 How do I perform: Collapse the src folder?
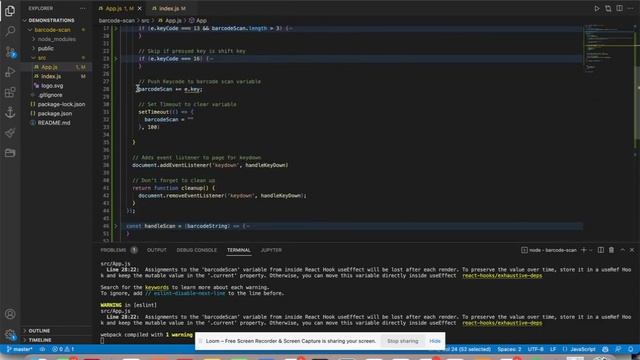tap(42, 58)
